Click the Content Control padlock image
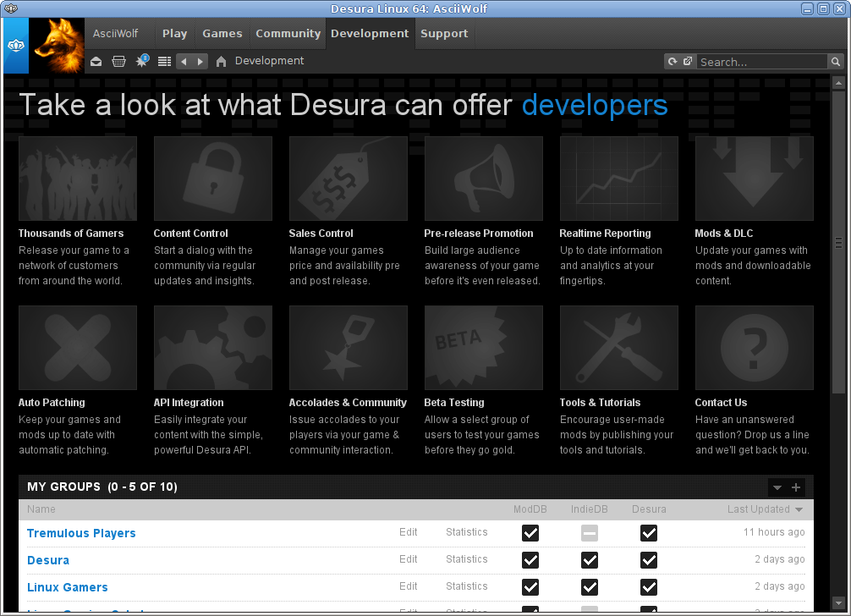Viewport: 851px width, 616px height. [213, 179]
